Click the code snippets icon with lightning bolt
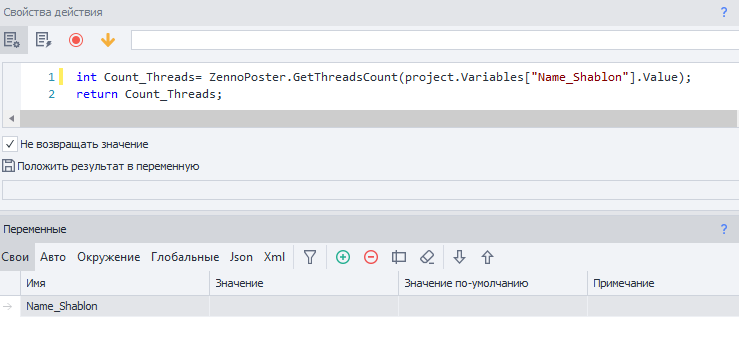Image resolution: width=739 pixels, height=362 pixels. [44, 40]
